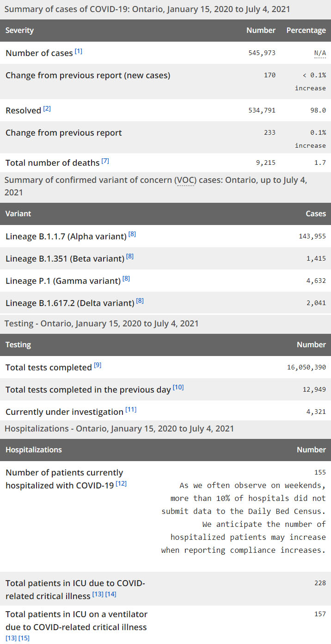Screen dimensions: 331x644
Task: Open footnote 14 in ICU critical illness row
Action: [111, 594]
